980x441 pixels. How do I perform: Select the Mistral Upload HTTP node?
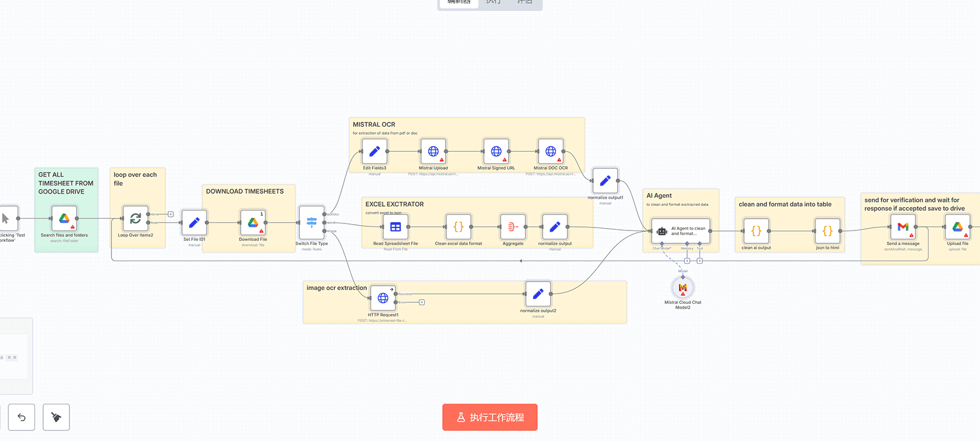[x=433, y=152]
